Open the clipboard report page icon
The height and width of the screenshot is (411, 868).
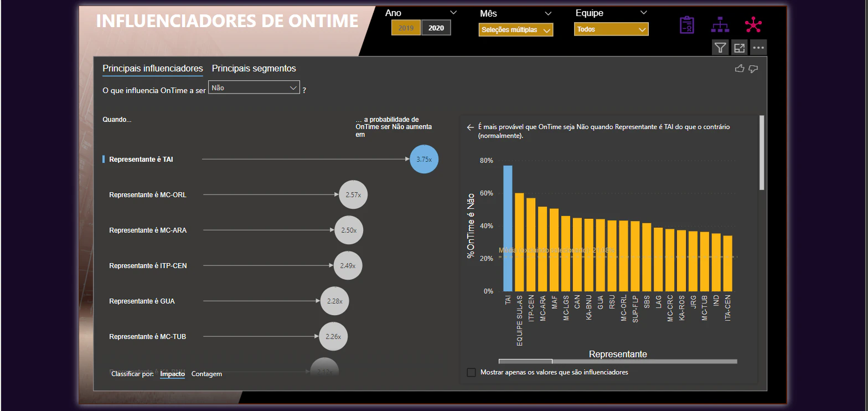click(x=687, y=25)
